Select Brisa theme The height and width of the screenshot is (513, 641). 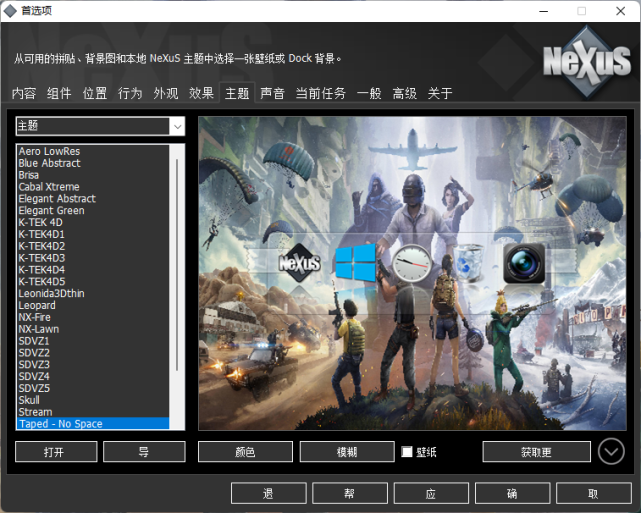coord(92,175)
